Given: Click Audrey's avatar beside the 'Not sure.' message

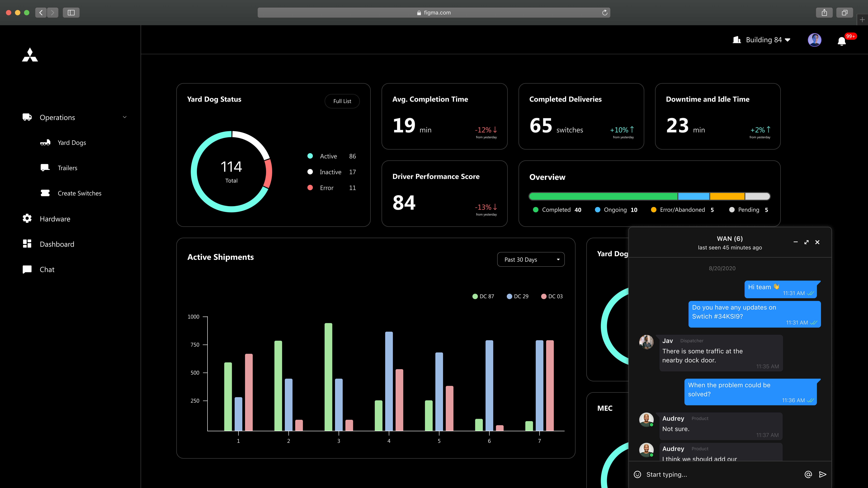Looking at the screenshot, I should 646,420.
